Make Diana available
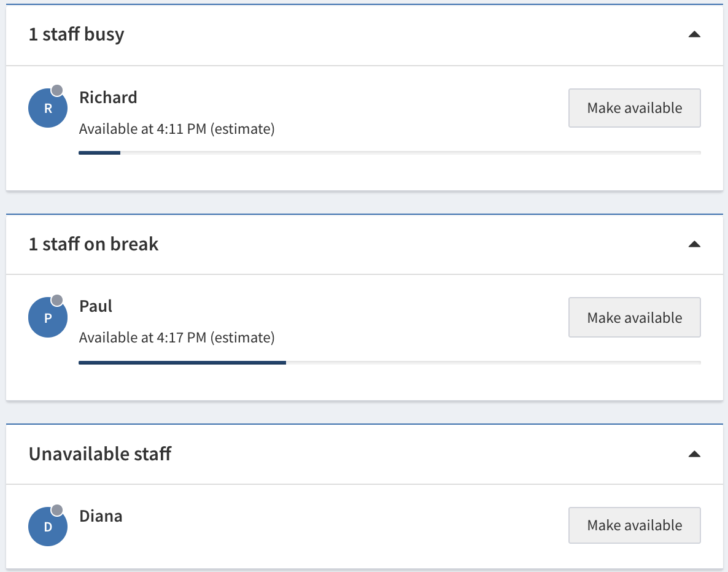The width and height of the screenshot is (728, 572). pos(635,525)
